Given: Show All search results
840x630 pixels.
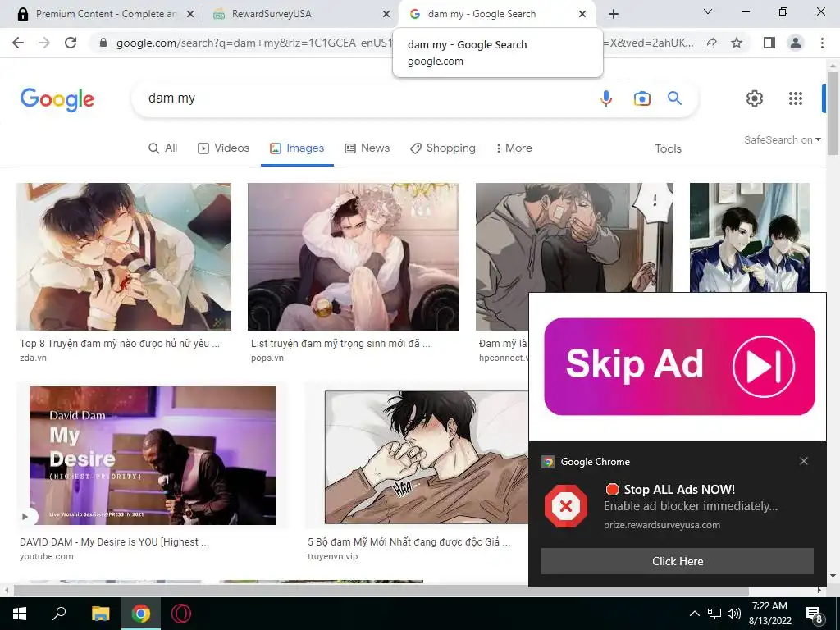Looking at the screenshot, I should [163, 148].
